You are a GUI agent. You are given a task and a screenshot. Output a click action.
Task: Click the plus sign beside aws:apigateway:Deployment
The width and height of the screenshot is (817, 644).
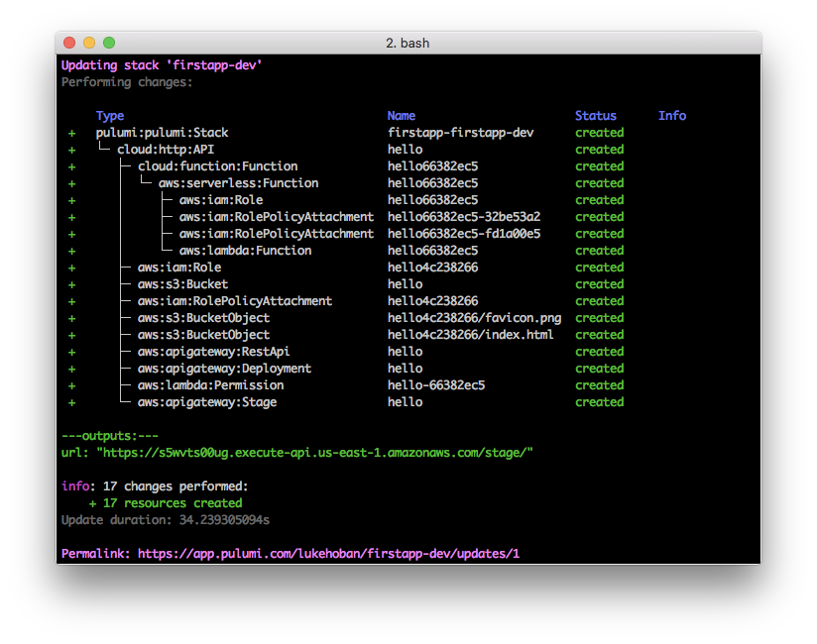pyautogui.click(x=71, y=369)
